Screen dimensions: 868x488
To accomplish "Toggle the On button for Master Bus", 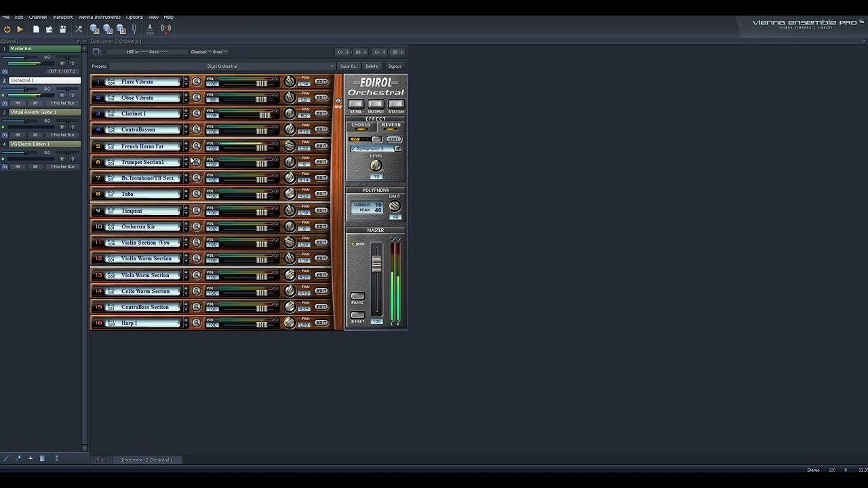I will tap(5, 71).
